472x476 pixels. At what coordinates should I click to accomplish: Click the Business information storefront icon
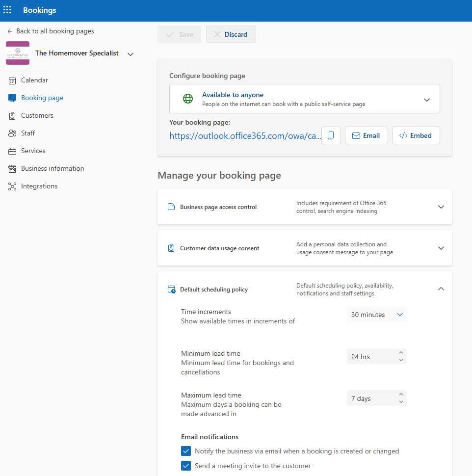pos(12,169)
